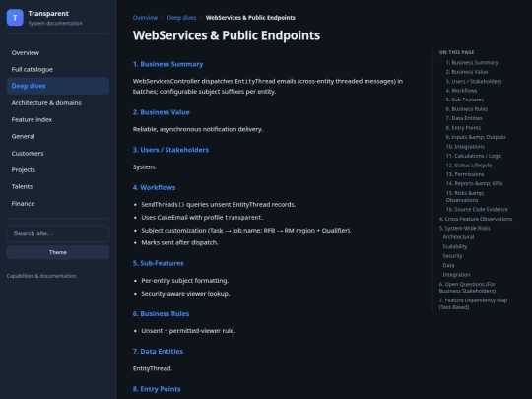Jump to 10. Integrations in contents
The width and height of the screenshot is (532, 399).
click(x=465, y=147)
